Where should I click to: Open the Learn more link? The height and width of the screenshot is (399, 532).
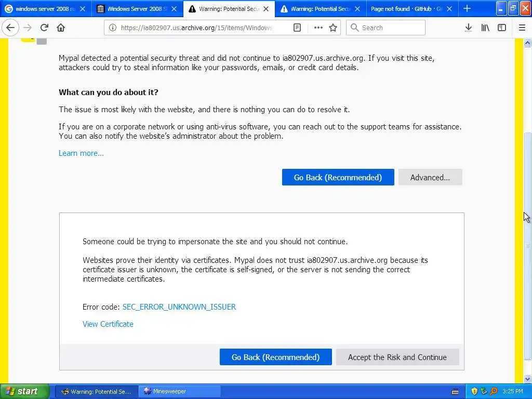pyautogui.click(x=81, y=153)
